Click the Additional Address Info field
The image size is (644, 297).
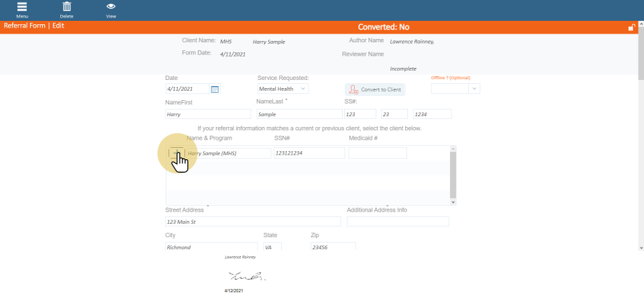[x=398, y=222]
